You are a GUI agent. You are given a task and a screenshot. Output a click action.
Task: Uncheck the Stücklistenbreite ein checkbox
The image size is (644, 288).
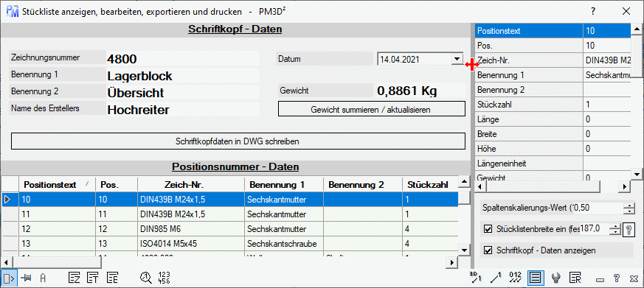pyautogui.click(x=488, y=229)
